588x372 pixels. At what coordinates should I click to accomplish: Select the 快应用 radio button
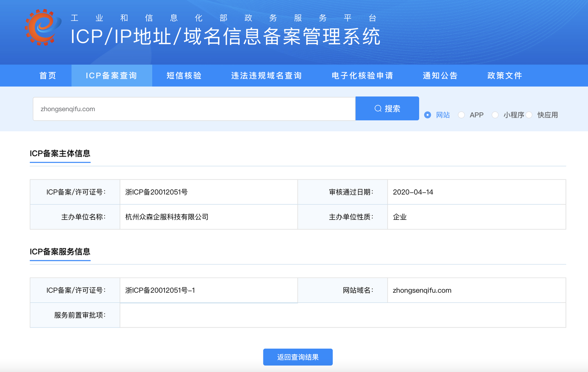(529, 115)
